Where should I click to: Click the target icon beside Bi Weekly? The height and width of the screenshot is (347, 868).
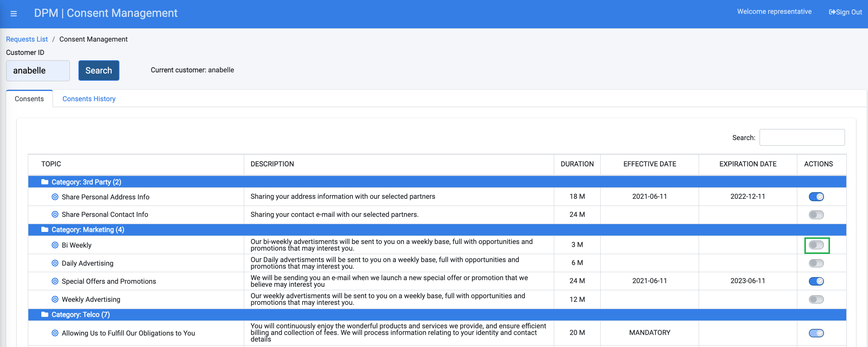(x=55, y=245)
